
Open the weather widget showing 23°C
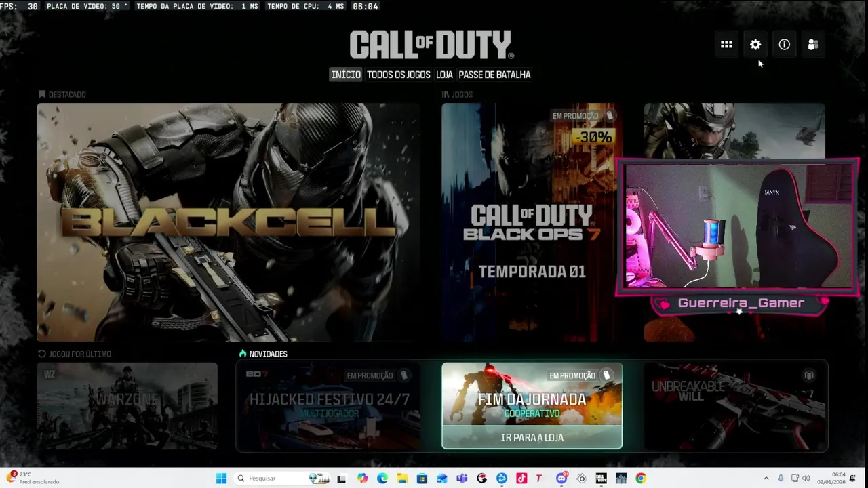pos(34,479)
